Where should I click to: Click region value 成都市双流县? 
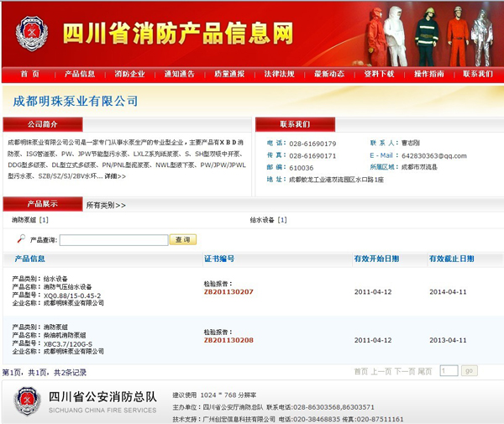[419, 167]
